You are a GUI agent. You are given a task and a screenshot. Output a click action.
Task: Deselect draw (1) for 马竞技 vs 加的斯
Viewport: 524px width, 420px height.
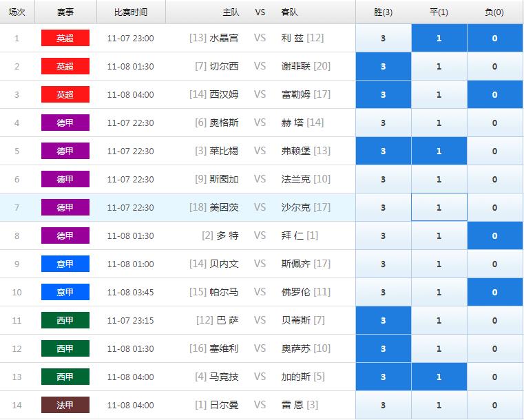click(439, 377)
